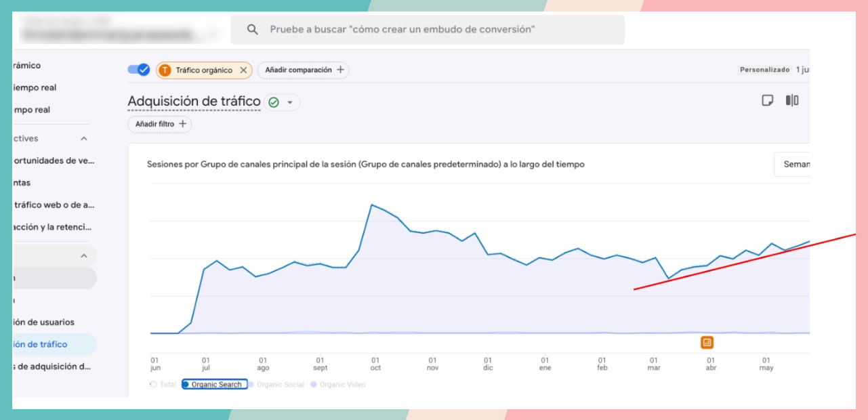Open the dropdown arrow beside report title

tap(290, 102)
